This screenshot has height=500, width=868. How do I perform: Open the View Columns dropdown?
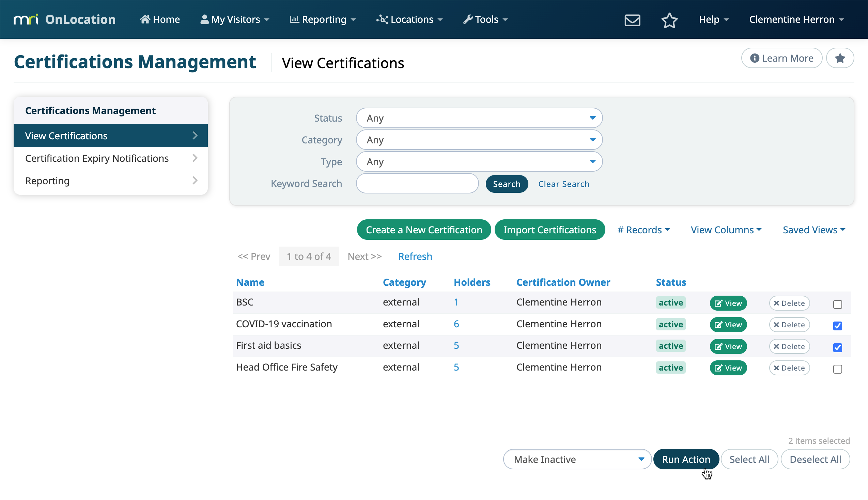pyautogui.click(x=726, y=230)
